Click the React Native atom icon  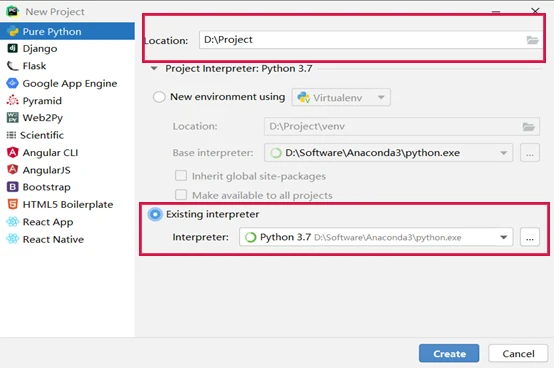pos(12,239)
